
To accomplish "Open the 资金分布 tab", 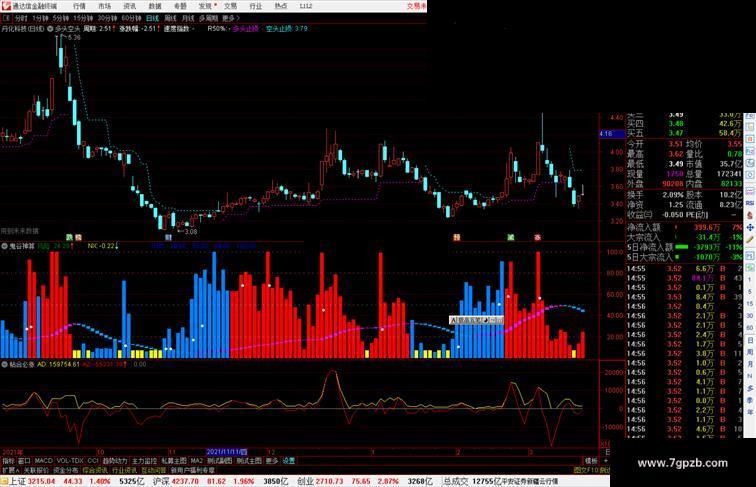I will 66,470.
